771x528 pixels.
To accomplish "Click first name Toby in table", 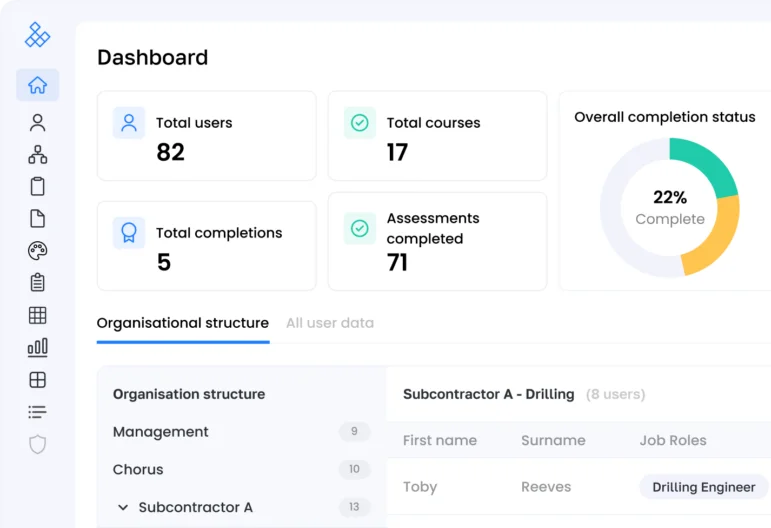I will point(420,487).
